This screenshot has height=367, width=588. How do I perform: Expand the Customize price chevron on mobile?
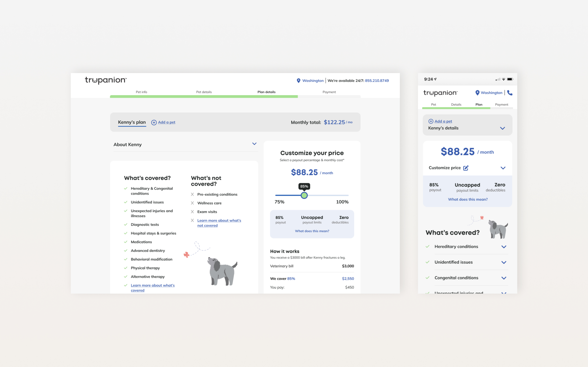pos(503,168)
